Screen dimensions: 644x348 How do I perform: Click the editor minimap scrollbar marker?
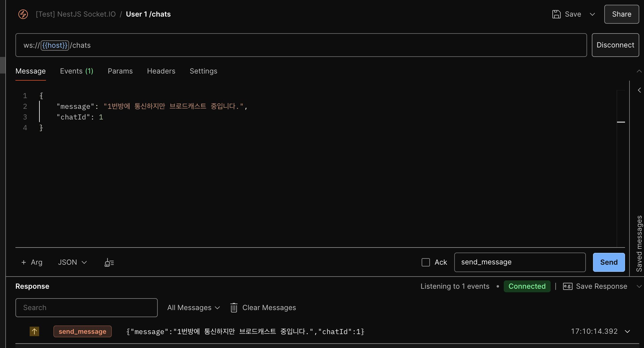tap(621, 122)
